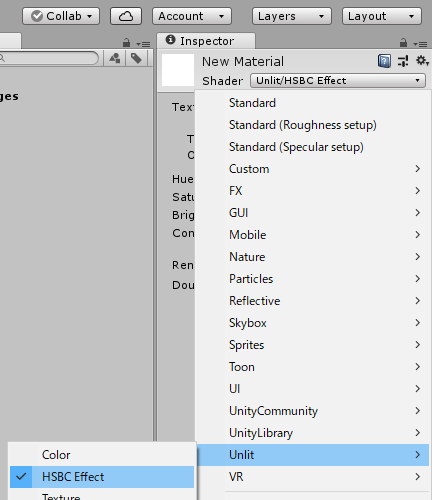This screenshot has height=500, width=432.
Task: Click the Shader label text
Action: click(222, 81)
